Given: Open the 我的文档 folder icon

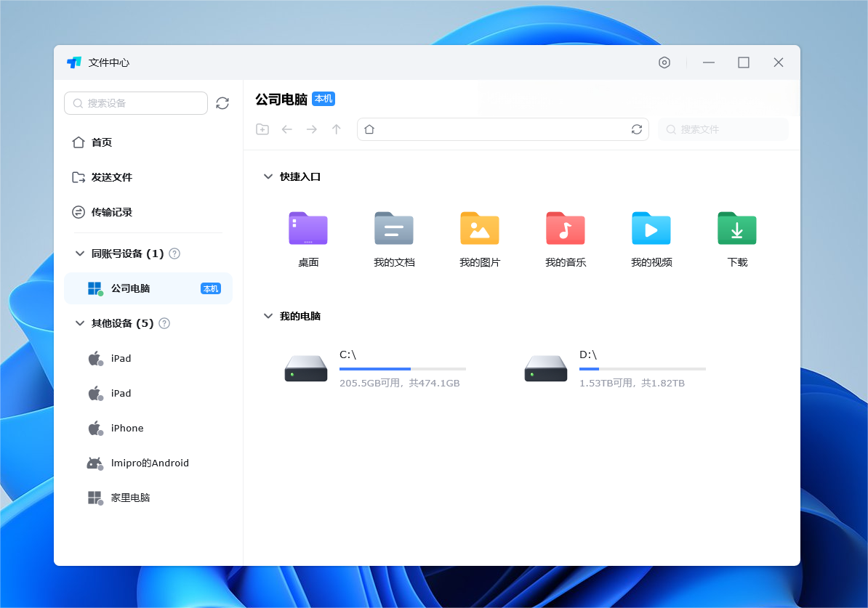Looking at the screenshot, I should pyautogui.click(x=394, y=229).
